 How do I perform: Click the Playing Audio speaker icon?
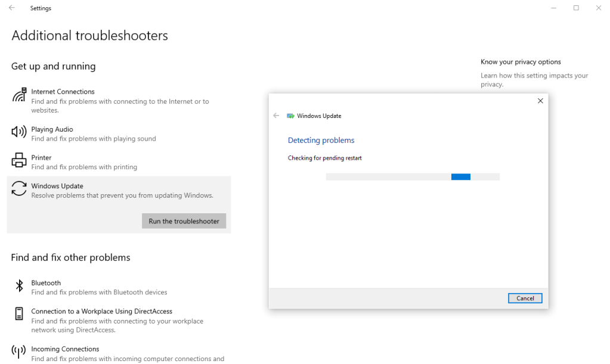pyautogui.click(x=19, y=132)
